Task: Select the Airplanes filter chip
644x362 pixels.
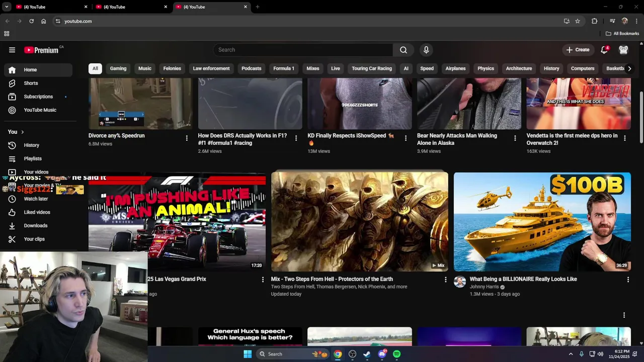Action: click(455, 68)
